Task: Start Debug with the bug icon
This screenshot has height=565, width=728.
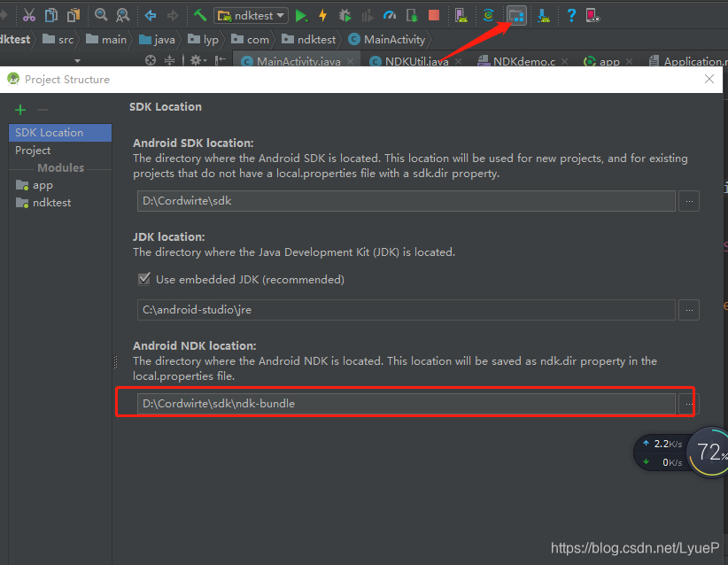Action: (x=345, y=15)
